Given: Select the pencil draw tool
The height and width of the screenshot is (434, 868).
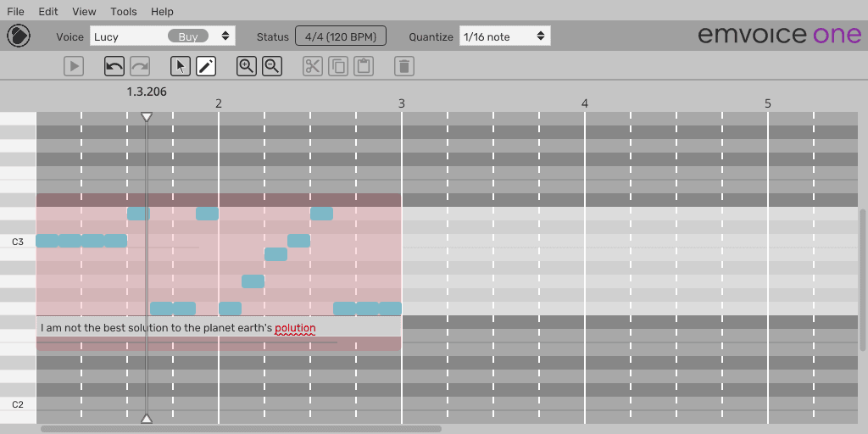Looking at the screenshot, I should pyautogui.click(x=206, y=65).
